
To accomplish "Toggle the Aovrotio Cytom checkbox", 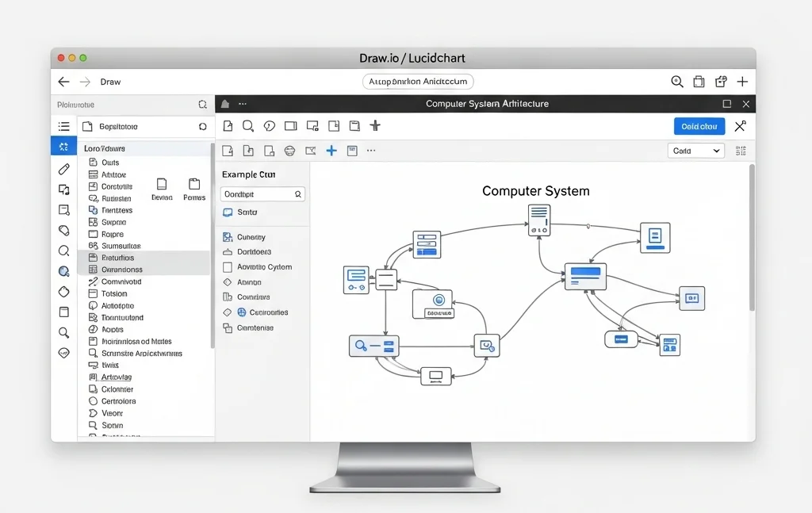I will point(228,267).
